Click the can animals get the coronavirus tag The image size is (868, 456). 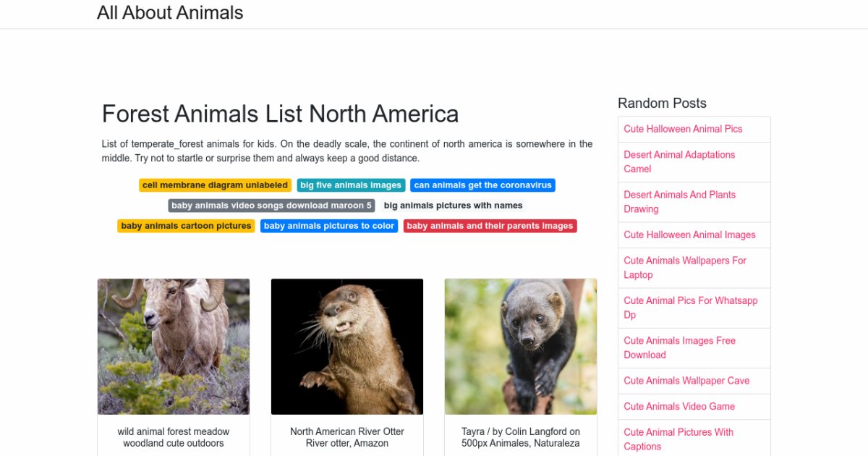pos(482,185)
